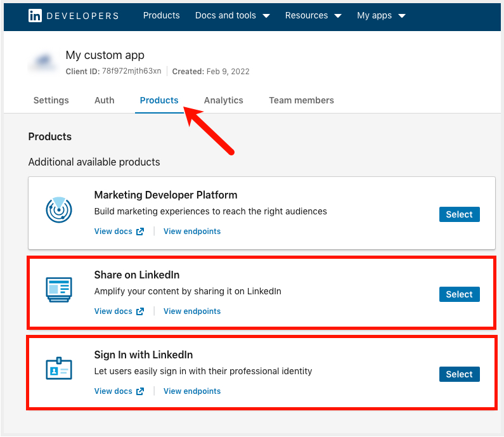Click the Additional available products subheading
Image resolution: width=504 pixels, height=437 pixels.
94,162
